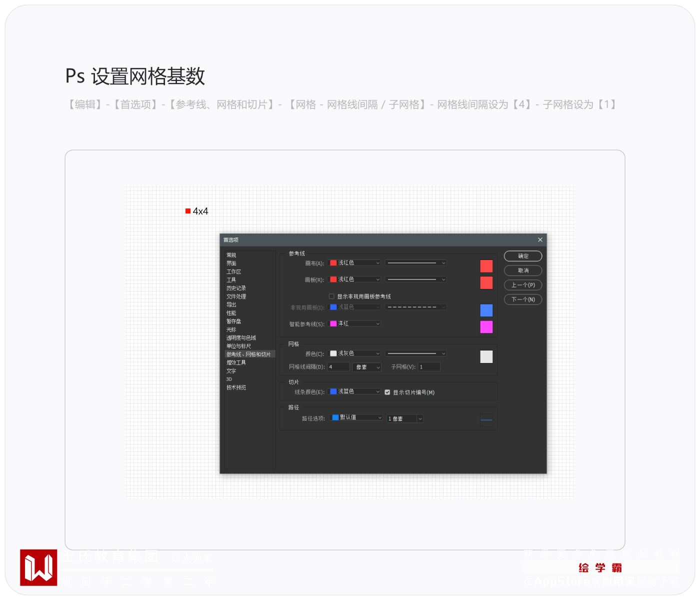Click the 取消 button
700x600 pixels.
[523, 270]
